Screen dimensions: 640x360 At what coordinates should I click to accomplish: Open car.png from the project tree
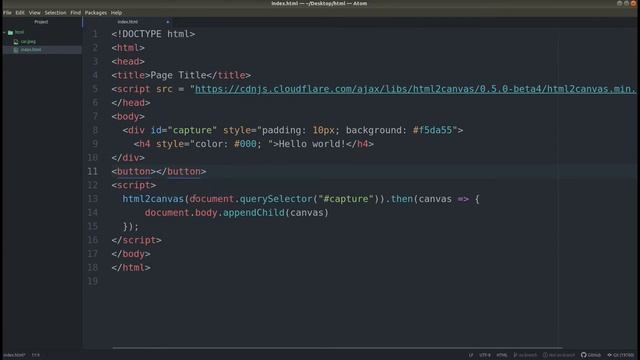click(x=28, y=42)
